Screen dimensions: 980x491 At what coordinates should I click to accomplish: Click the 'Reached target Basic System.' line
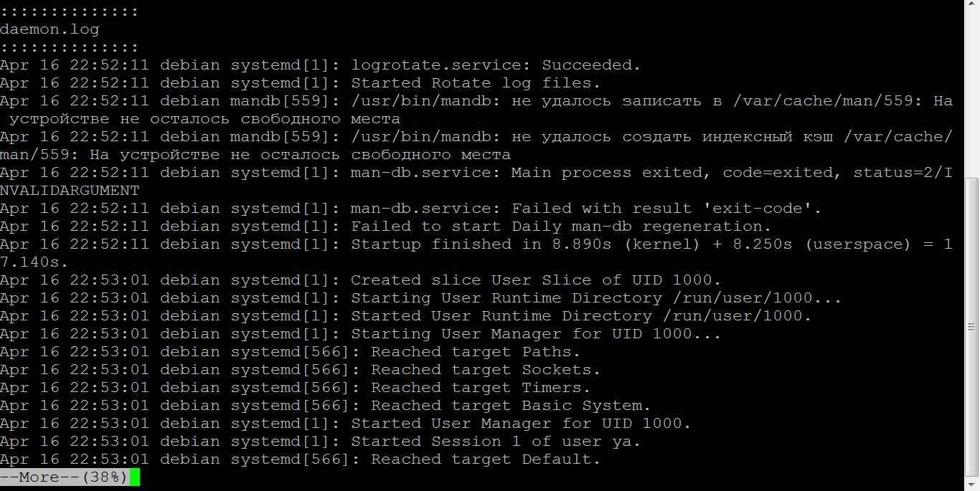click(325, 406)
